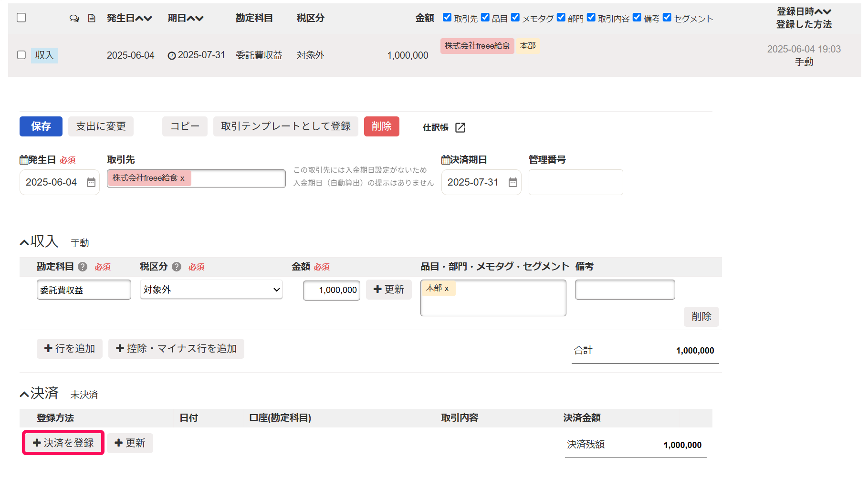Screen dimensions: 868x479
Task: Click the clock icon beside 2025-07-31
Action: click(172, 56)
